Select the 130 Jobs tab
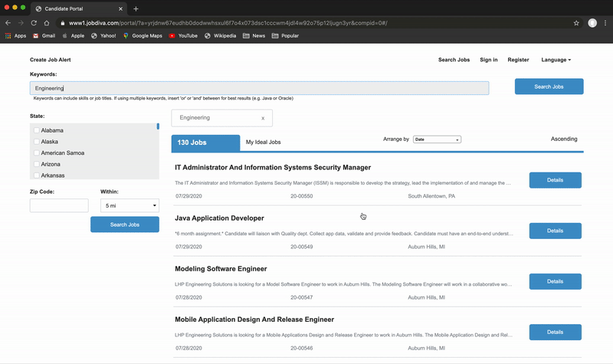 [205, 143]
